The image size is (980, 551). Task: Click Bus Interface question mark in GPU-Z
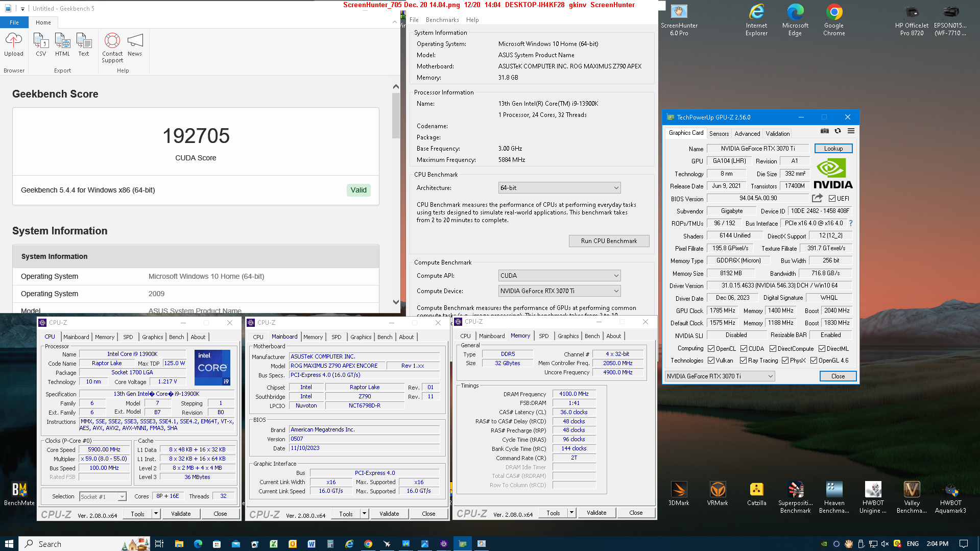(x=851, y=223)
